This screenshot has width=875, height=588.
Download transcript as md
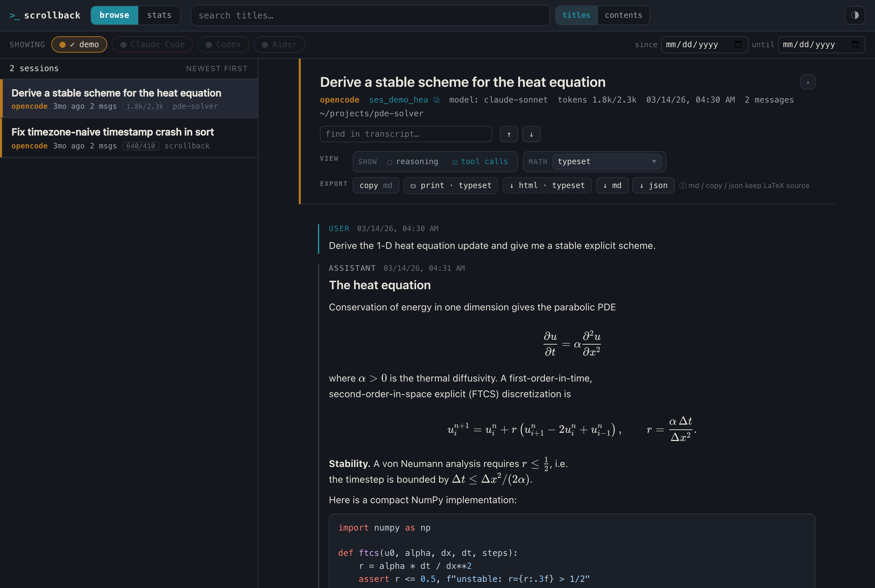pyautogui.click(x=612, y=186)
